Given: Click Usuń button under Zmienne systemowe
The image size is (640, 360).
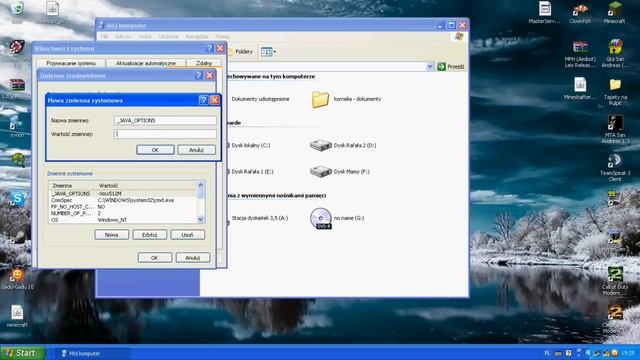Looking at the screenshot, I should (x=188, y=235).
